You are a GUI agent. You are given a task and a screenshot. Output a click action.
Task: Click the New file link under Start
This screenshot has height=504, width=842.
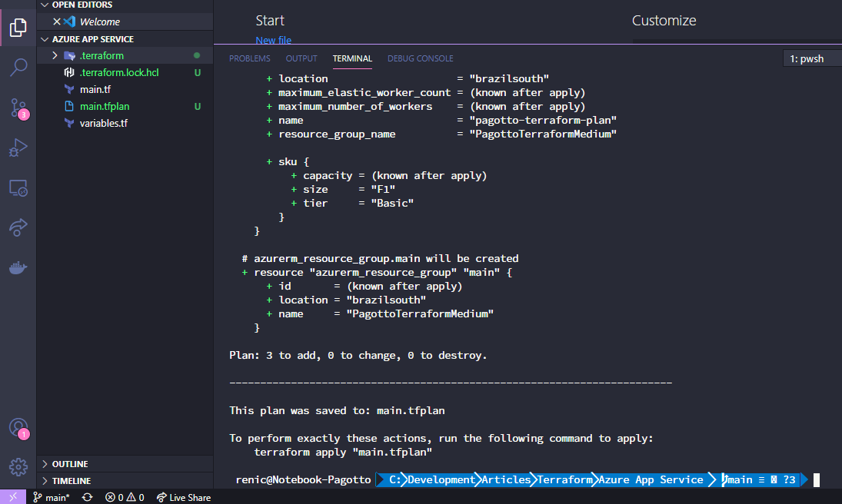[273, 40]
